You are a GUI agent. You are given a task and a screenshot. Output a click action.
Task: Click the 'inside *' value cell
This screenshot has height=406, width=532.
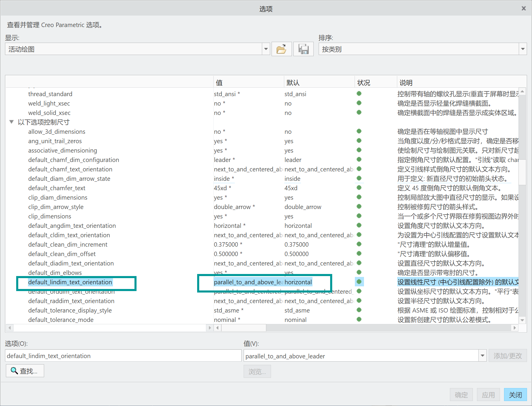tap(224, 178)
